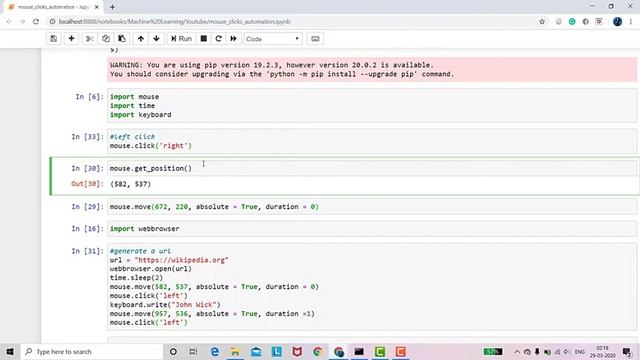
Task: Run the selected cell
Action: click(x=181, y=39)
